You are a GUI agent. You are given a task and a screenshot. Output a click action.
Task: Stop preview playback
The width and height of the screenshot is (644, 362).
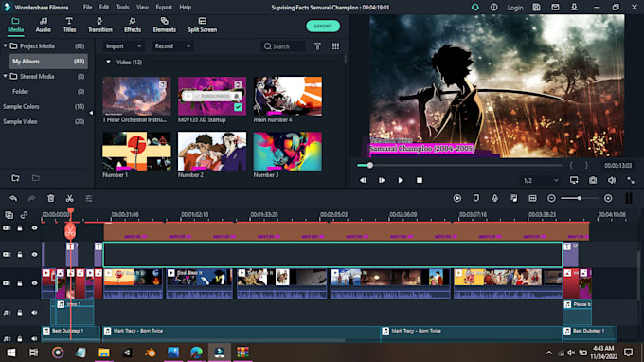click(420, 180)
